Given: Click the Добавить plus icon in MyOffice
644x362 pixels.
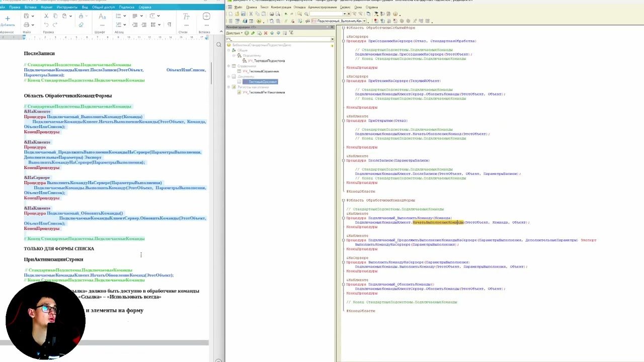Looking at the screenshot, I should [x=8, y=19].
